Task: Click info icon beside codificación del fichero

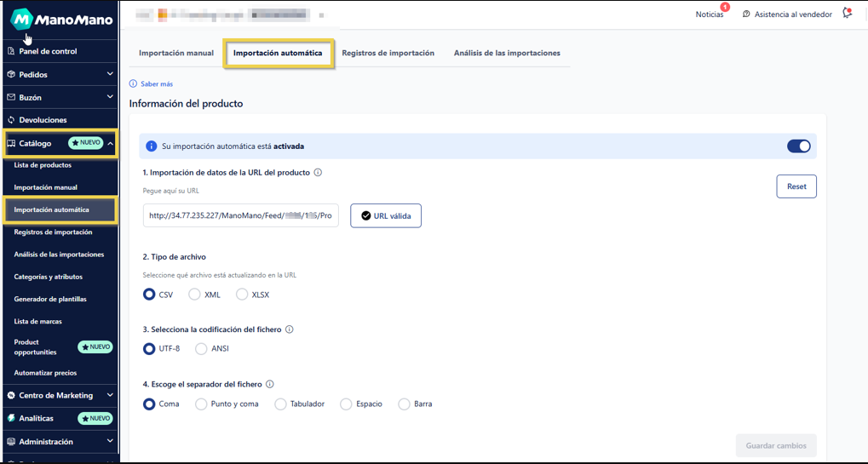Action: (x=290, y=329)
